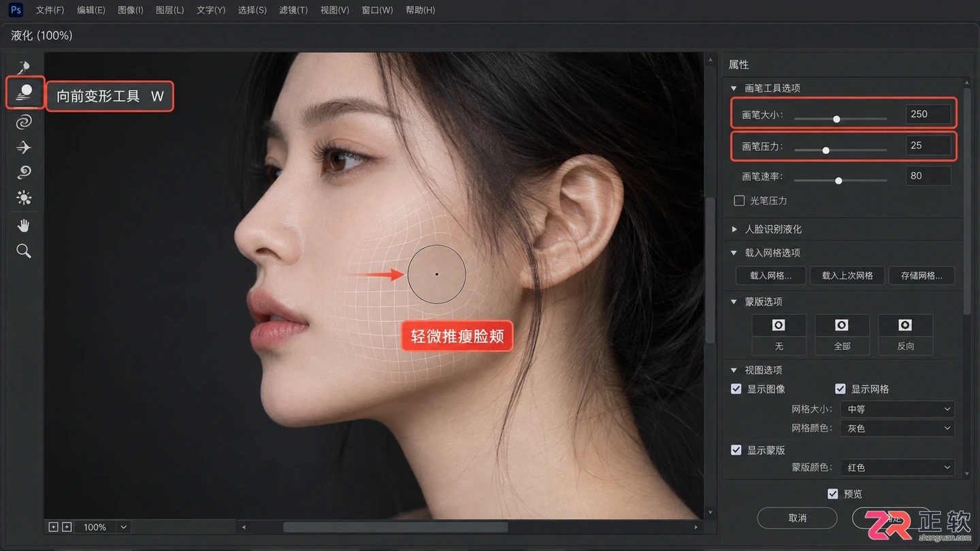This screenshot has width=980, height=551.
Task: Toggle 光笔压力 checkbox
Action: (739, 201)
